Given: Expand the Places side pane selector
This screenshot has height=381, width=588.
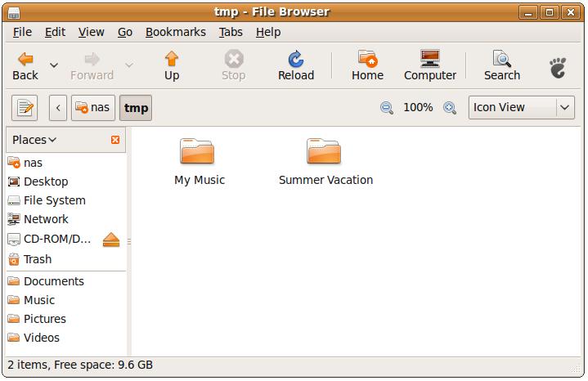Looking at the screenshot, I should coord(34,140).
